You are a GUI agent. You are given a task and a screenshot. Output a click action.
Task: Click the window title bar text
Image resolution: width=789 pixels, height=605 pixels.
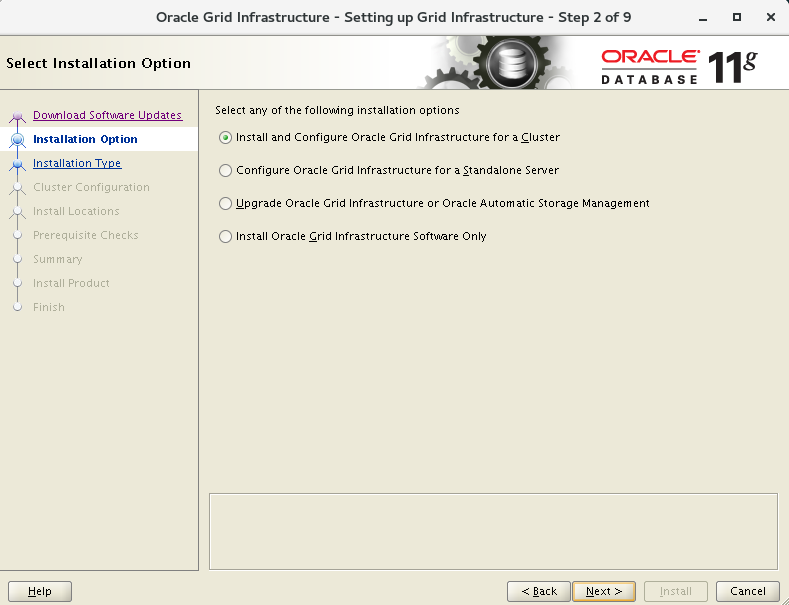coord(393,18)
